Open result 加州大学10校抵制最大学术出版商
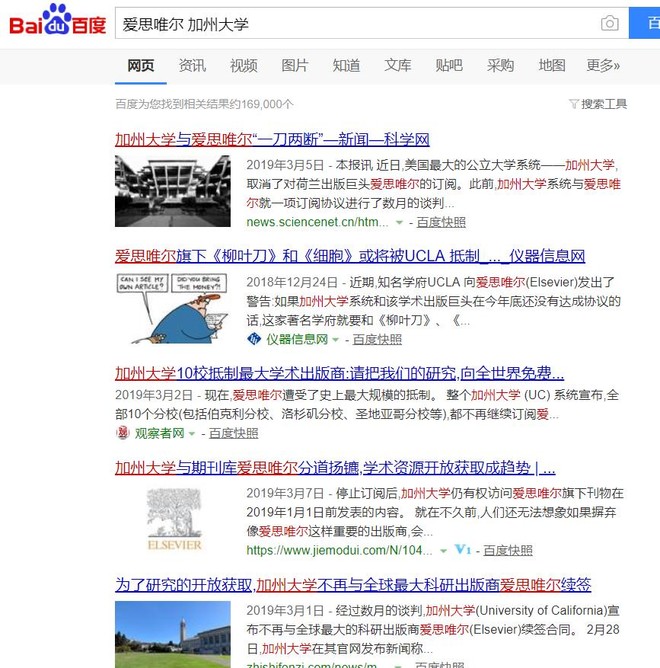Image resolution: width=660 pixels, height=668 pixels. [x=340, y=373]
